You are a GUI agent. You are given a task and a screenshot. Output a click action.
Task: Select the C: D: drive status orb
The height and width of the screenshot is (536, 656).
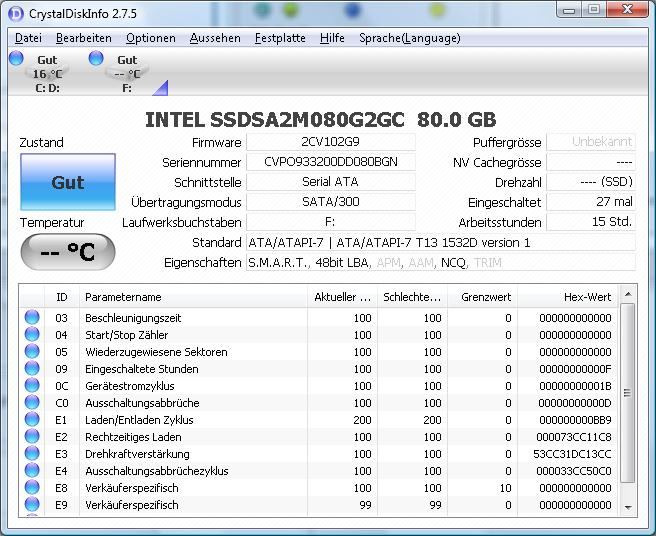[x=16, y=58]
